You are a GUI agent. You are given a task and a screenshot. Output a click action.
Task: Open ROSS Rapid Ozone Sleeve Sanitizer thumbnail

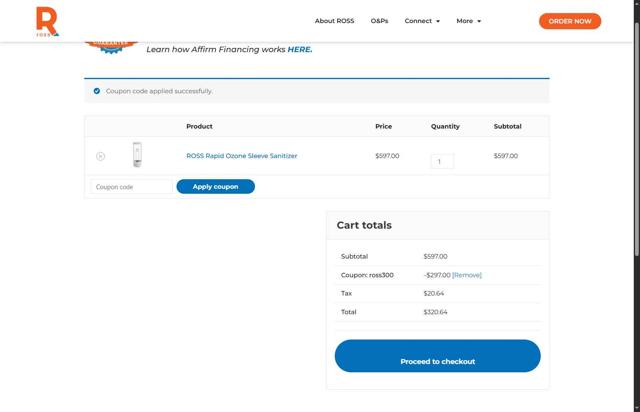137,155
